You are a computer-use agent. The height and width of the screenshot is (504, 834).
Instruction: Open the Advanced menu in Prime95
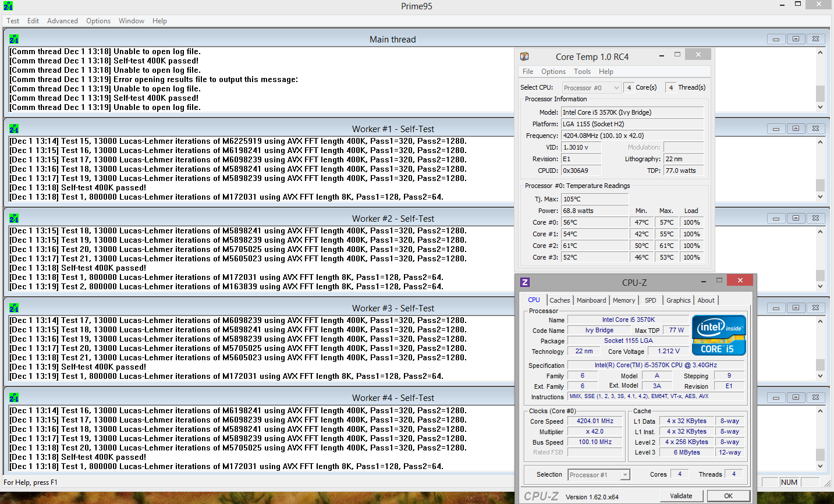[62, 21]
